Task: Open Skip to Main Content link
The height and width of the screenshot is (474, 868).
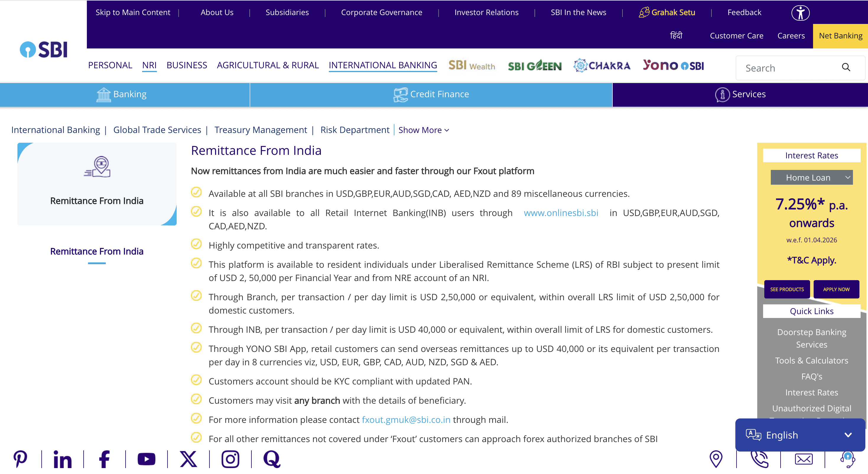Action: click(x=133, y=12)
